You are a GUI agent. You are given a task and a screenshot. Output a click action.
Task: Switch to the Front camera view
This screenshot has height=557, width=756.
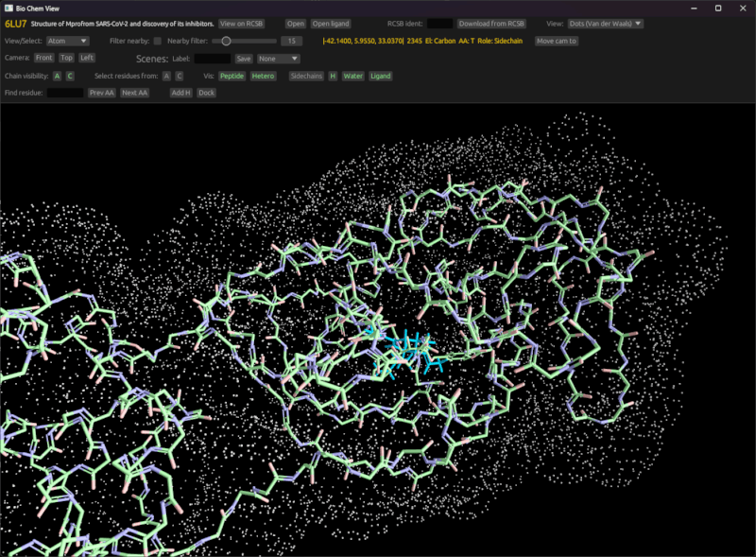point(43,58)
